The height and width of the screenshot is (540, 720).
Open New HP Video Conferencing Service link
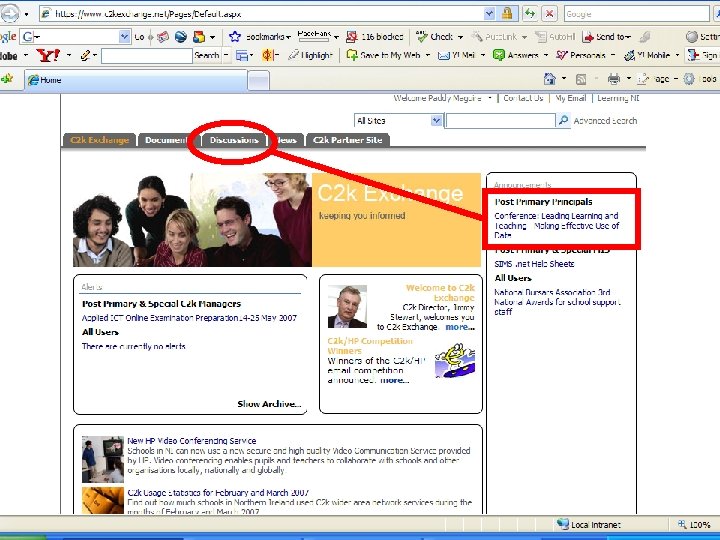tap(191, 441)
